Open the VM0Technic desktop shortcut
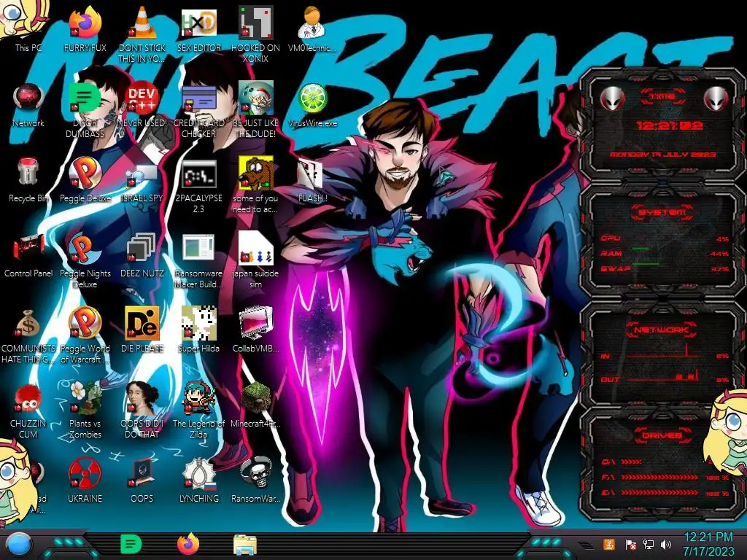747x560 pixels. tap(312, 29)
